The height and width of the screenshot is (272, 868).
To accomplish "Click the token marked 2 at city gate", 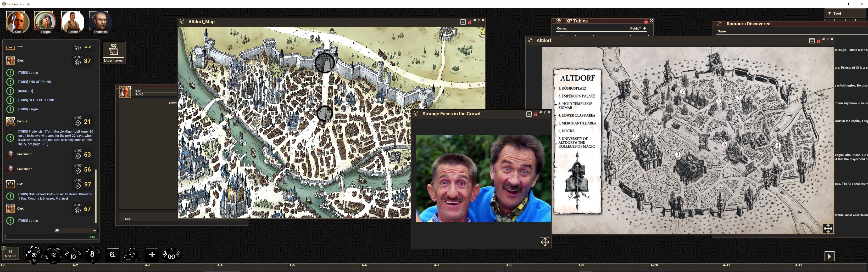I will [x=325, y=63].
